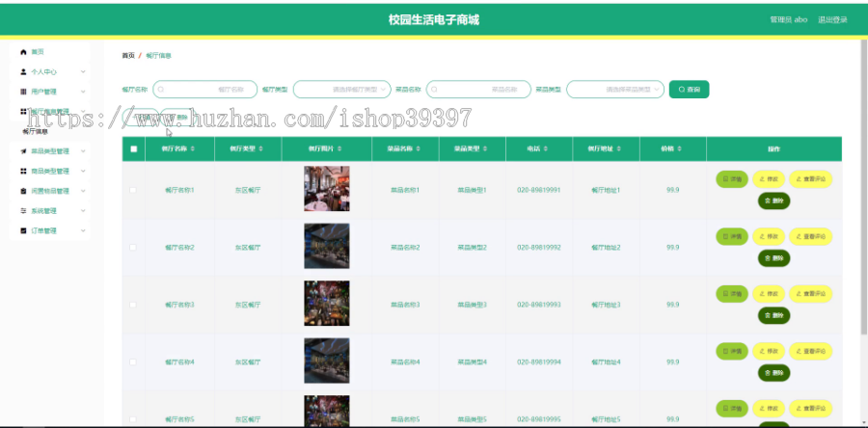Open 详情 for 餐厅名称2
Viewport: 868px width, 428px height.
point(732,237)
